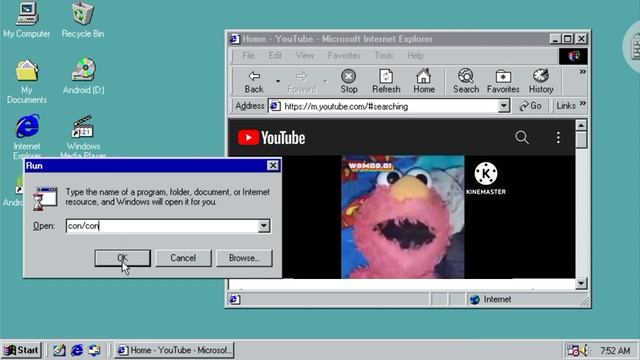
Task: Open the Recycle Bin icon
Action: point(83,20)
